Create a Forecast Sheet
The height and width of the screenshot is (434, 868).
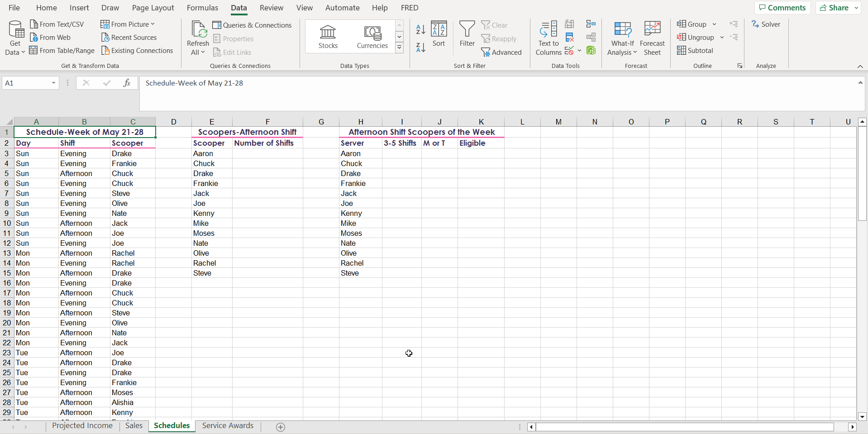point(652,38)
